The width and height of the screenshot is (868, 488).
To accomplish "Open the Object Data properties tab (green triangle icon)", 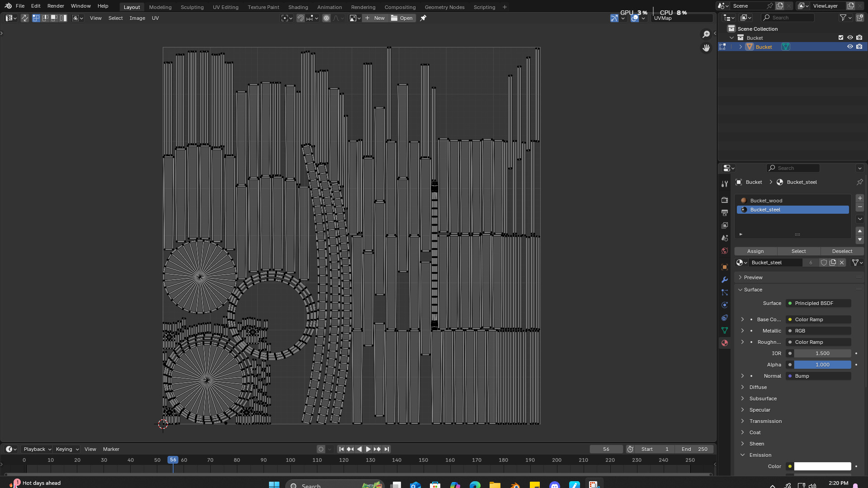I will tap(725, 330).
